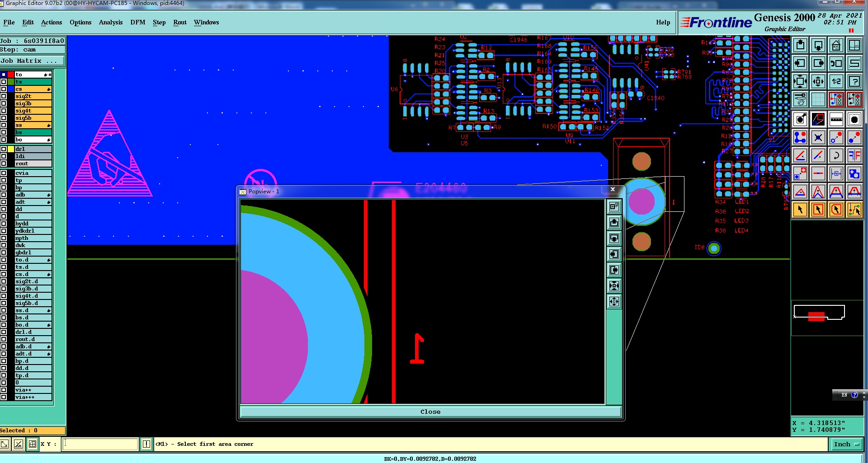Click the pan down view icon
868x463 pixels.
tap(818, 45)
